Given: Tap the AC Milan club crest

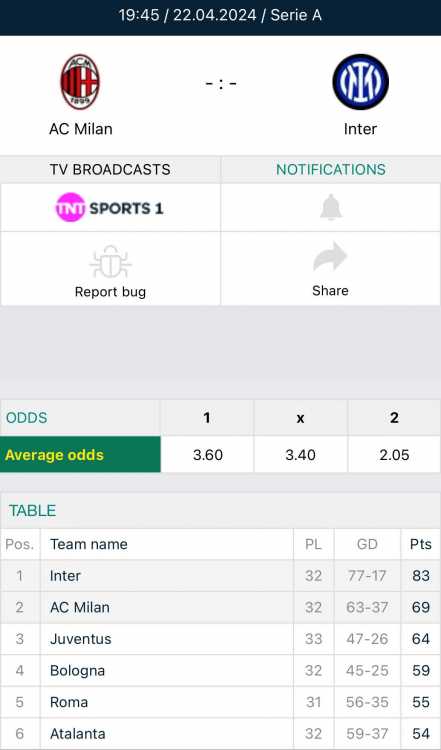Looking at the screenshot, I should [x=80, y=82].
